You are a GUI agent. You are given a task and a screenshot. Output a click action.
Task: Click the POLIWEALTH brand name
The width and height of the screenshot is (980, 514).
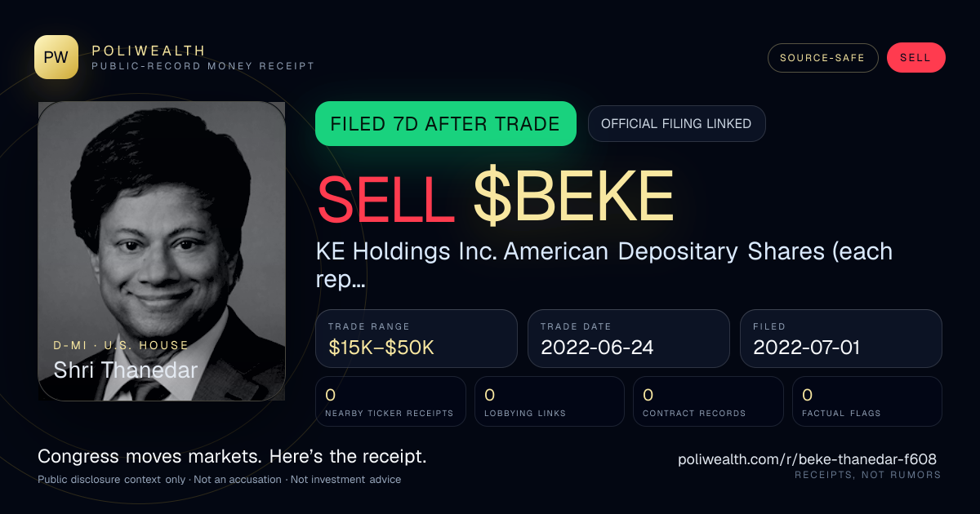149,51
